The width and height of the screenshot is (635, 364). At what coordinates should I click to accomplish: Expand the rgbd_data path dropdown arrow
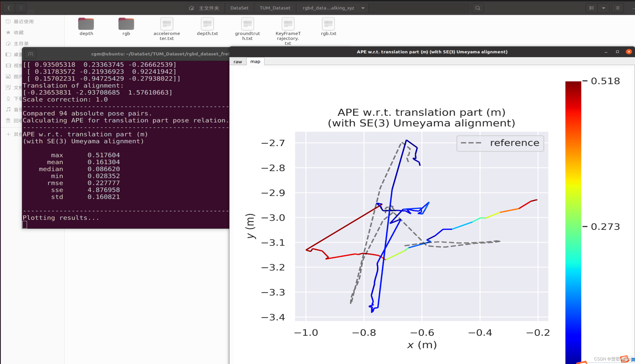coord(363,8)
